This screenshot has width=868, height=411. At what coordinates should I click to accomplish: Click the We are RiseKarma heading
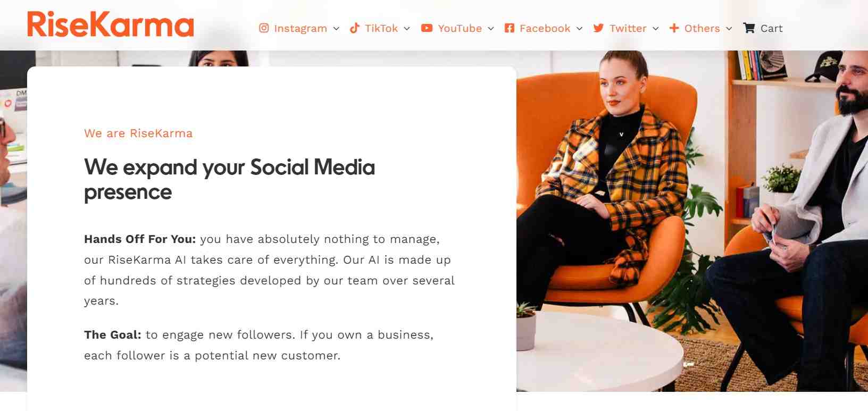coord(138,133)
